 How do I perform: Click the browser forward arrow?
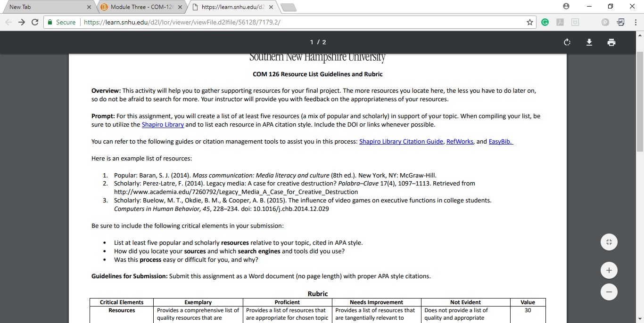coord(22,22)
